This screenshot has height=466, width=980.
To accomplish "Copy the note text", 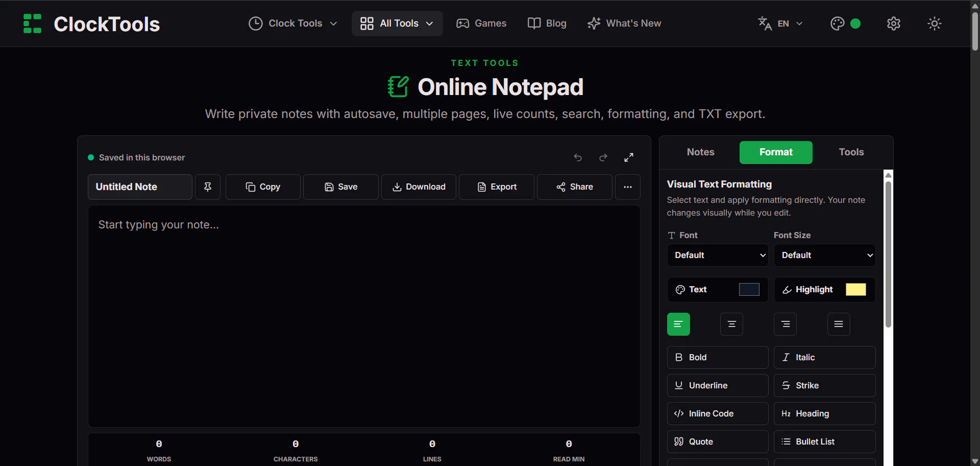I will tap(263, 187).
